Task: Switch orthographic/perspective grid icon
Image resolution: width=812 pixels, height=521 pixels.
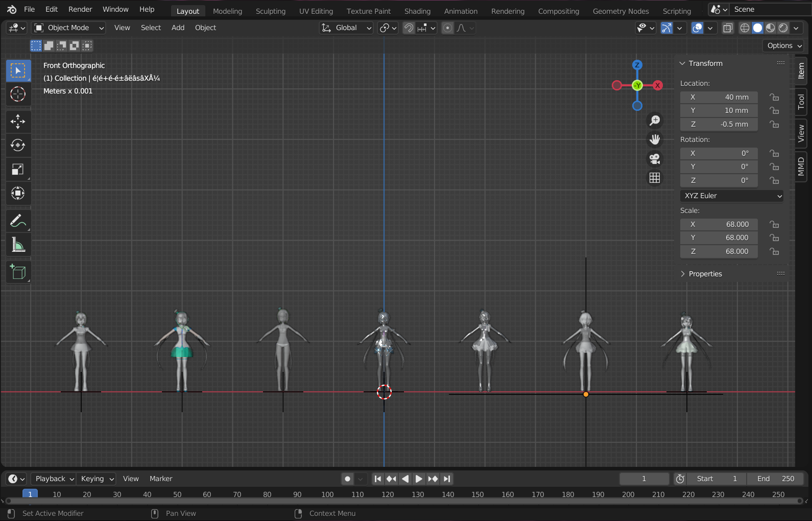Action: coord(655,178)
